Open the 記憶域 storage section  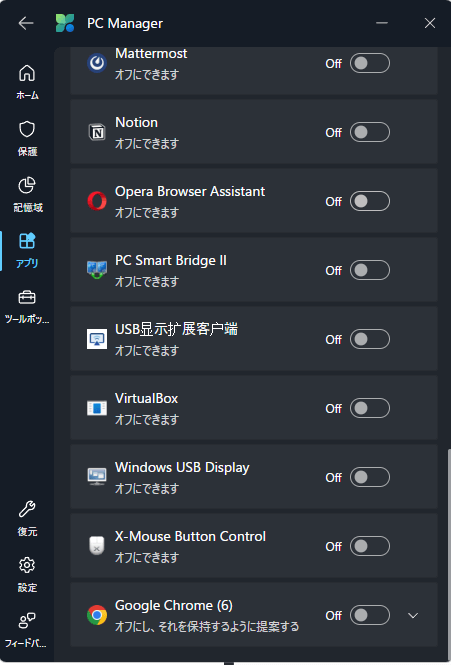(x=27, y=194)
